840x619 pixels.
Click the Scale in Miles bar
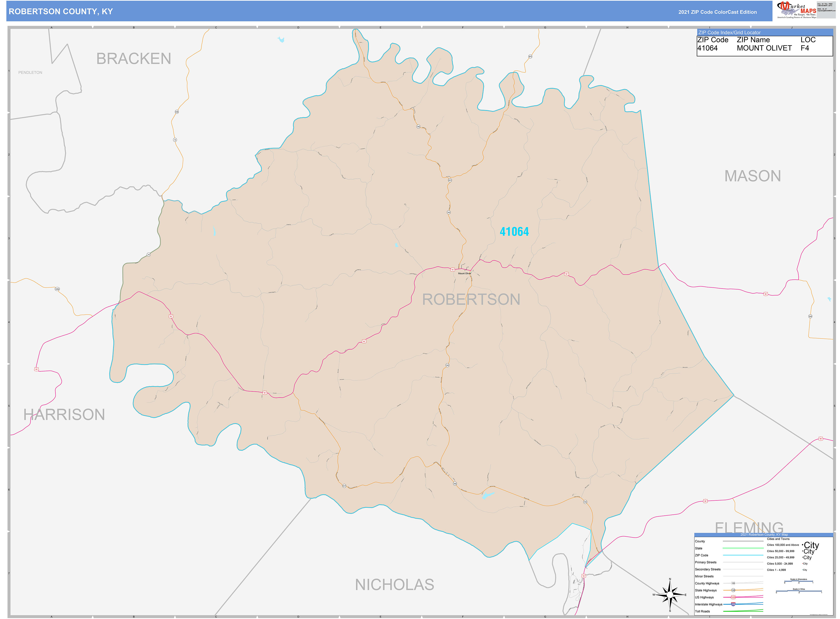(x=799, y=591)
